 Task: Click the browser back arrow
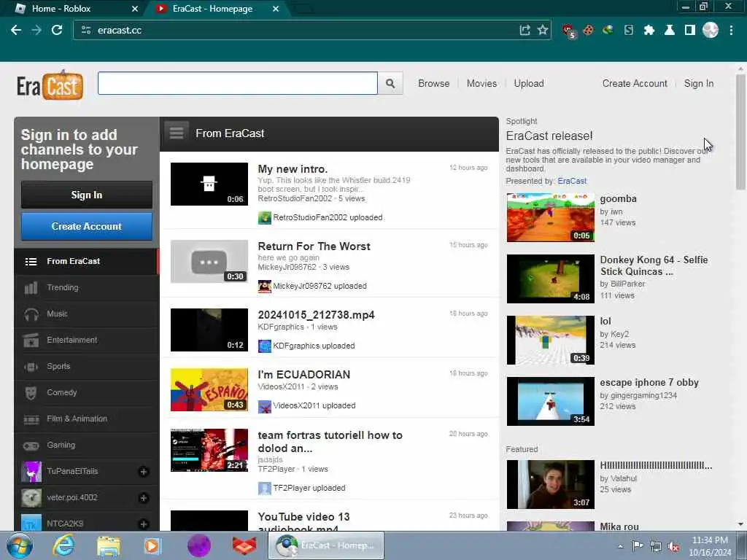pos(16,30)
